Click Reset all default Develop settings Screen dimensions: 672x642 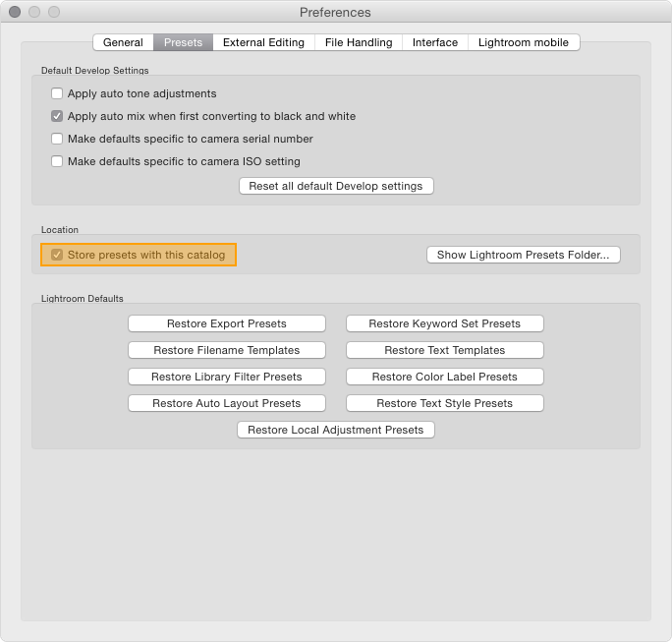[336, 186]
